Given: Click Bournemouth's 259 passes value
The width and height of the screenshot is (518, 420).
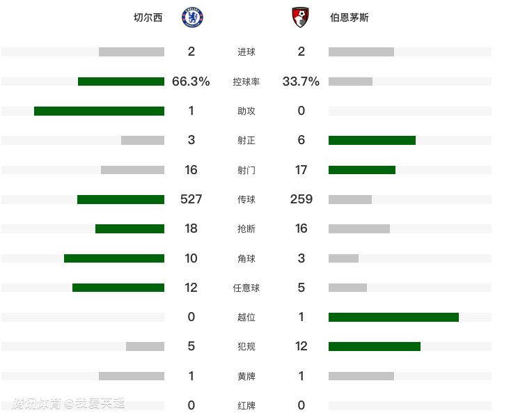Looking at the screenshot, I should 301,199.
